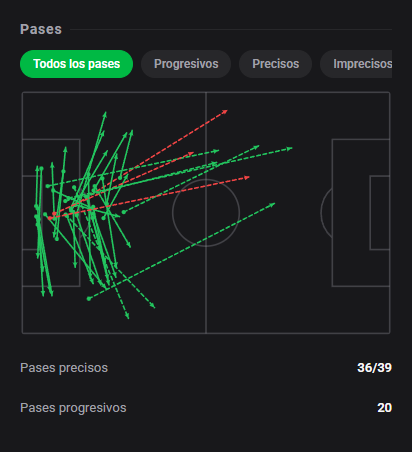Click the 36/39 accurate passes value
The height and width of the screenshot is (452, 412).
(x=374, y=368)
